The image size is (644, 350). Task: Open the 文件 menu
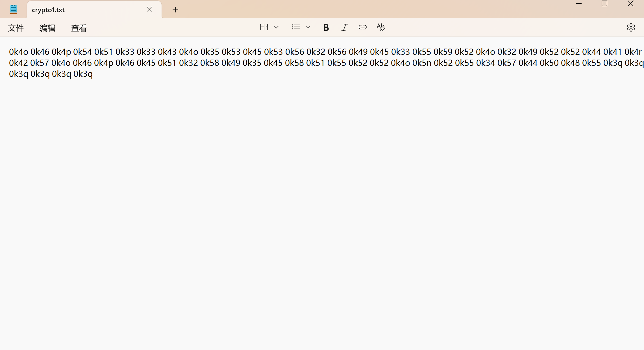(16, 28)
